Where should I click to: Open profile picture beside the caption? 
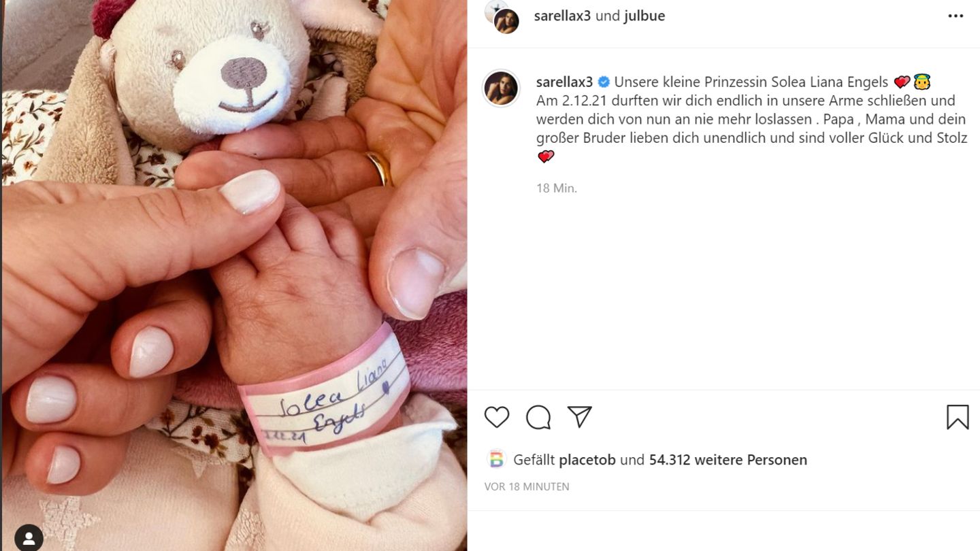[x=501, y=88]
